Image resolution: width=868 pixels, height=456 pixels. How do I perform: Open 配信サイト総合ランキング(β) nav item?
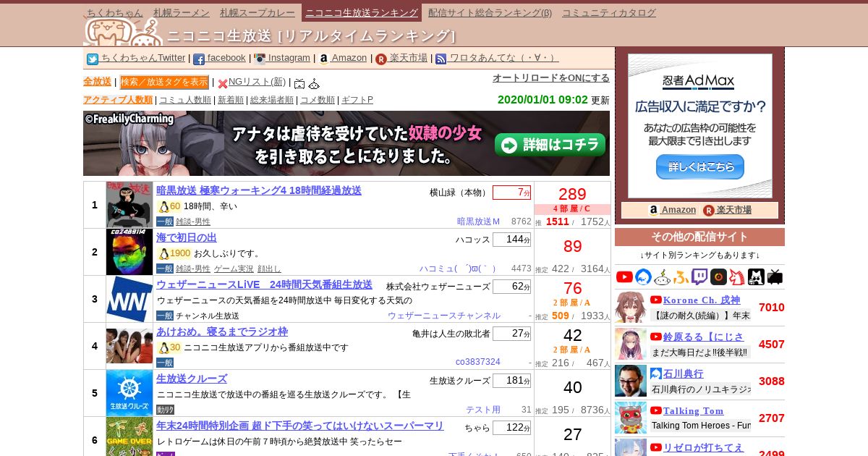(x=490, y=12)
